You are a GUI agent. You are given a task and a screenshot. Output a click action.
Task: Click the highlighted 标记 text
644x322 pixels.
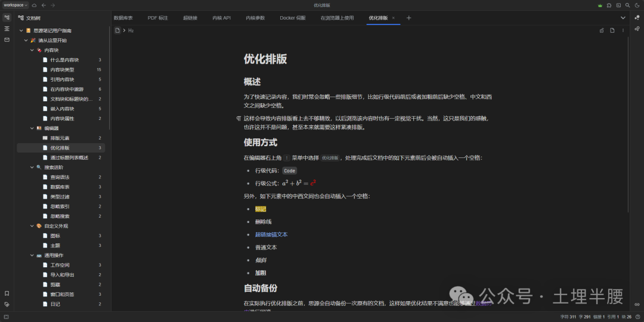pos(261,209)
